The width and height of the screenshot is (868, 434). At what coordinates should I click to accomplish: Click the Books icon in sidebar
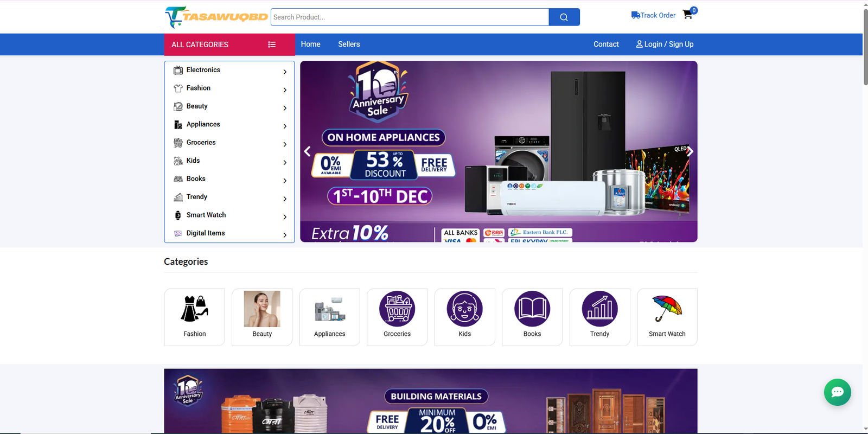pyautogui.click(x=178, y=178)
